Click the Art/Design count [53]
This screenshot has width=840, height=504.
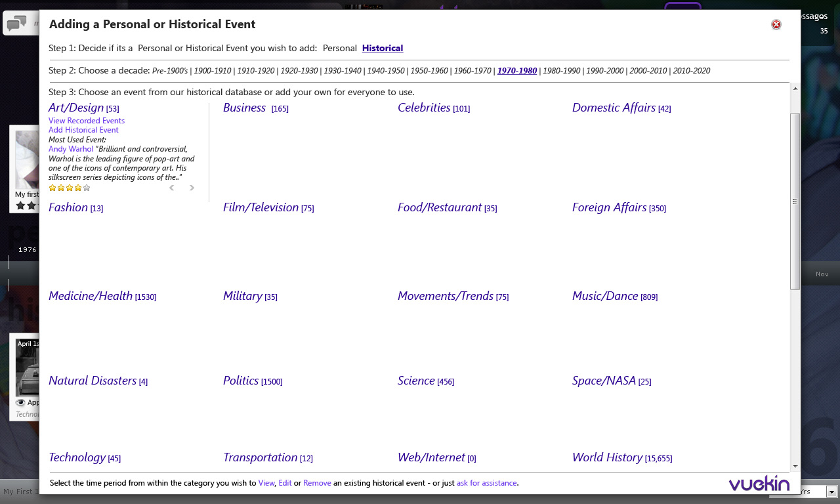coord(112,109)
